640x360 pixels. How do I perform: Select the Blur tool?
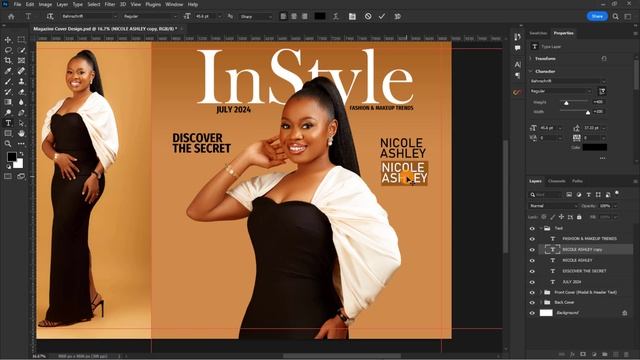[x=21, y=102]
